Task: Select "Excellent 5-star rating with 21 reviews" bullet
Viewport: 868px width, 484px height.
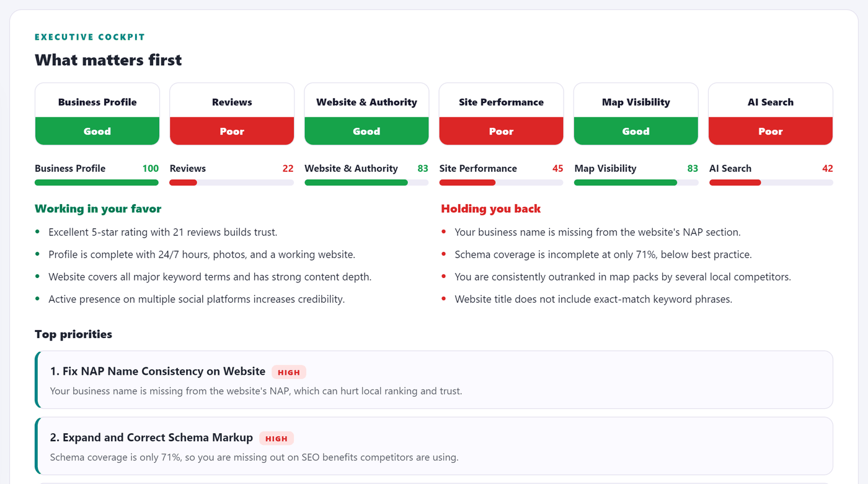Action: point(163,232)
